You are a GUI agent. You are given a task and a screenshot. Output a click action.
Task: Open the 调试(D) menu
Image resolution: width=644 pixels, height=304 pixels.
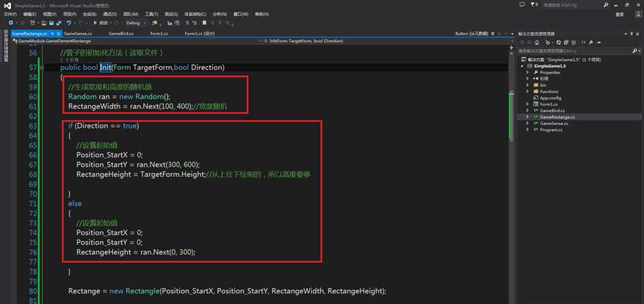click(110, 14)
